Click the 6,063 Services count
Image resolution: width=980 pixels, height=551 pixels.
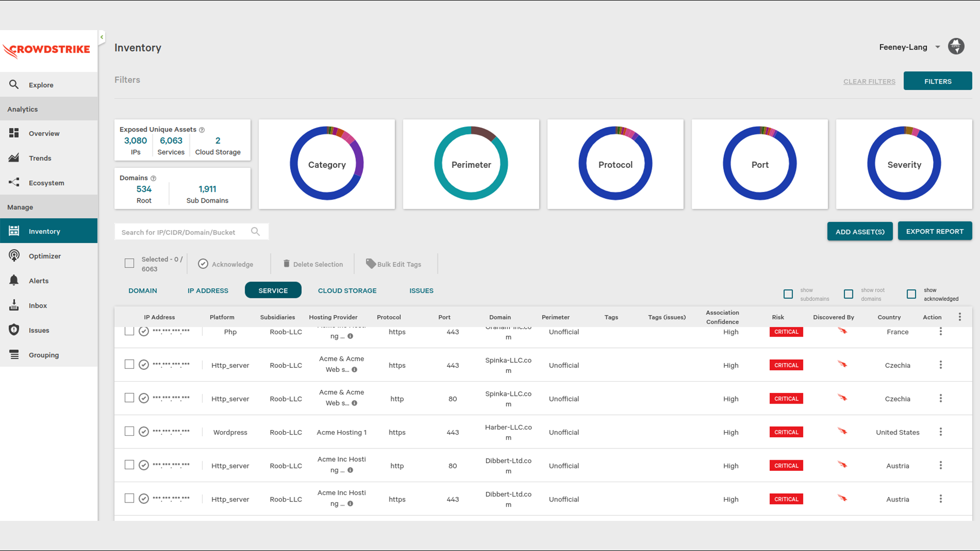pyautogui.click(x=171, y=141)
